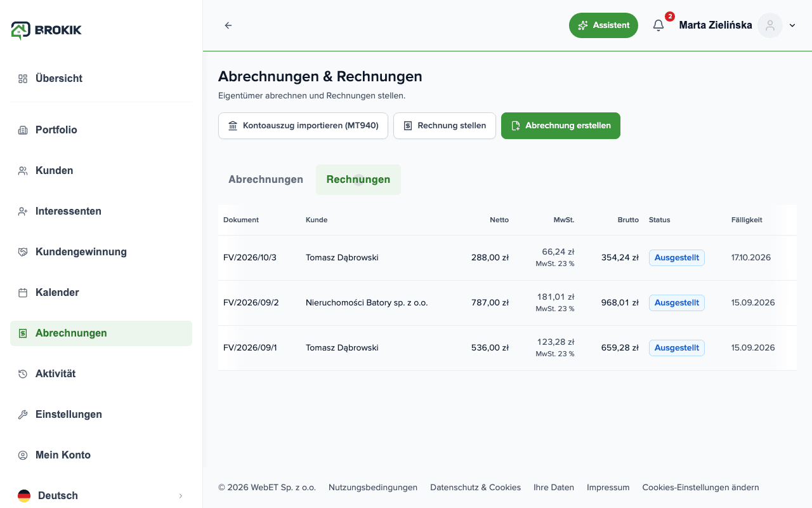
Task: Click invoice FV/2026/10/3
Action: 250,258
